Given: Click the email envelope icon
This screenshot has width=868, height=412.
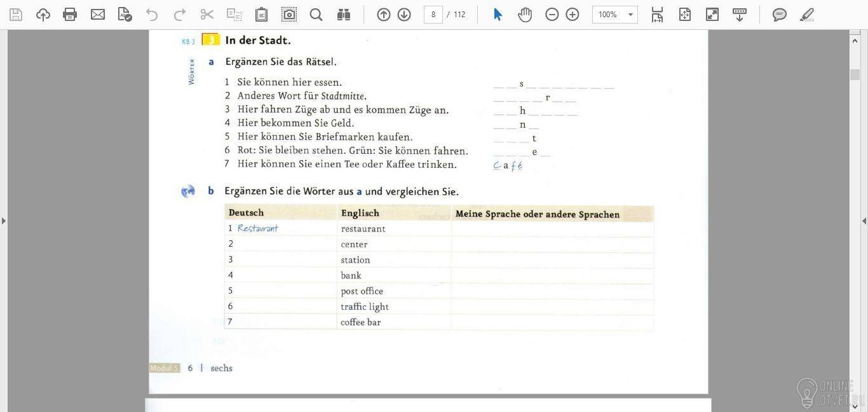Looking at the screenshot, I should pos(97,14).
